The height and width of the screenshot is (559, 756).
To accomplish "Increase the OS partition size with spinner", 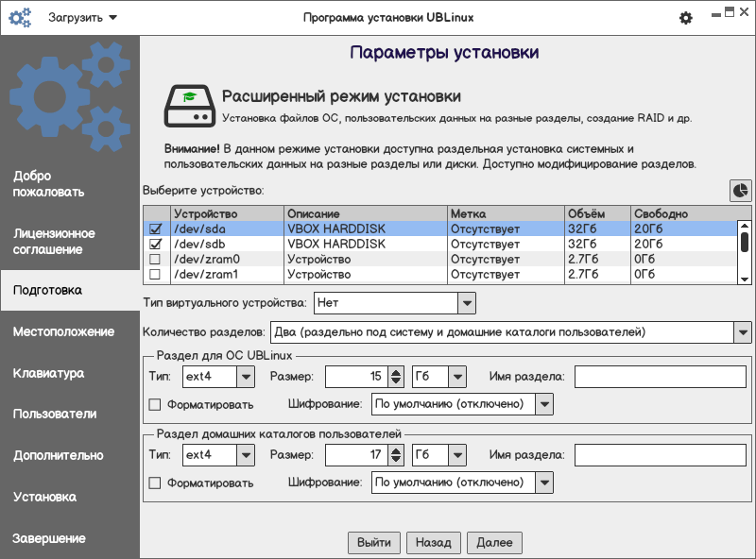I will pos(396,372).
